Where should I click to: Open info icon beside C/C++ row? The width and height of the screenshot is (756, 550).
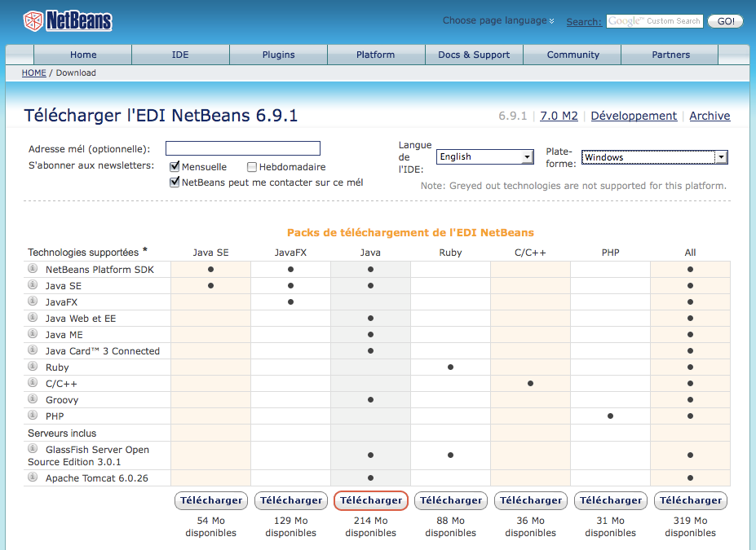click(33, 382)
